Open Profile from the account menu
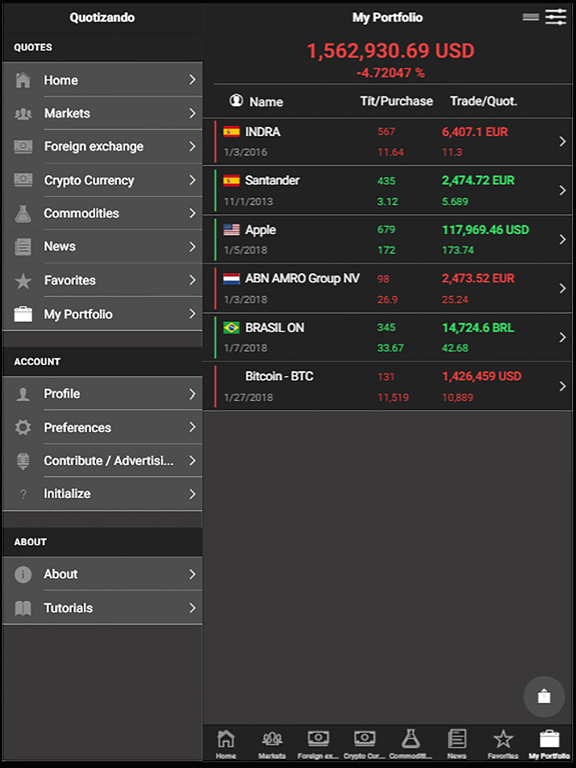Image resolution: width=576 pixels, height=768 pixels. [102, 394]
